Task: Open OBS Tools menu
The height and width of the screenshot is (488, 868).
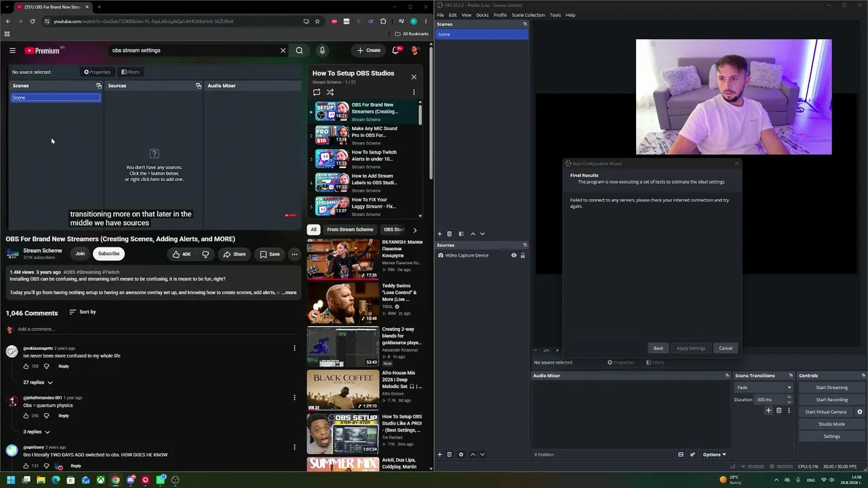Action: [x=555, y=15]
